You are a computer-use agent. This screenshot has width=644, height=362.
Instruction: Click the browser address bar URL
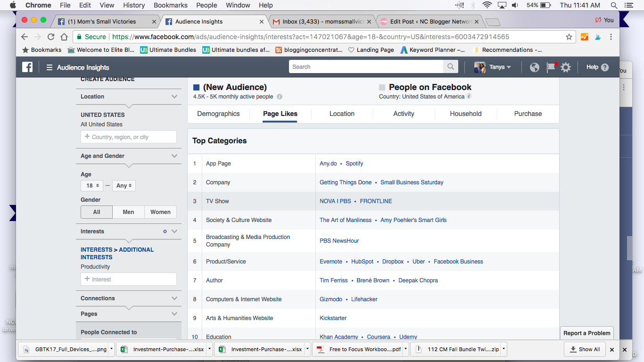pyautogui.click(x=311, y=37)
